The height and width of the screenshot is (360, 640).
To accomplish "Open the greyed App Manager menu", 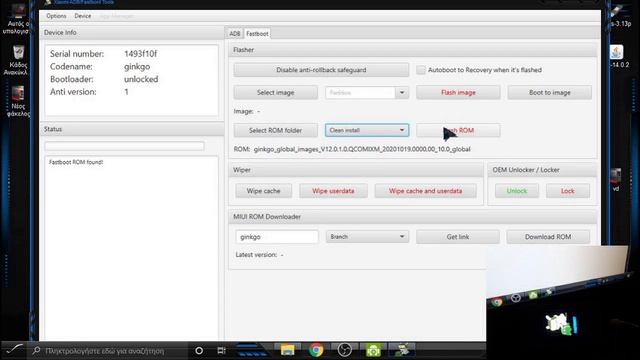I will point(116,16).
